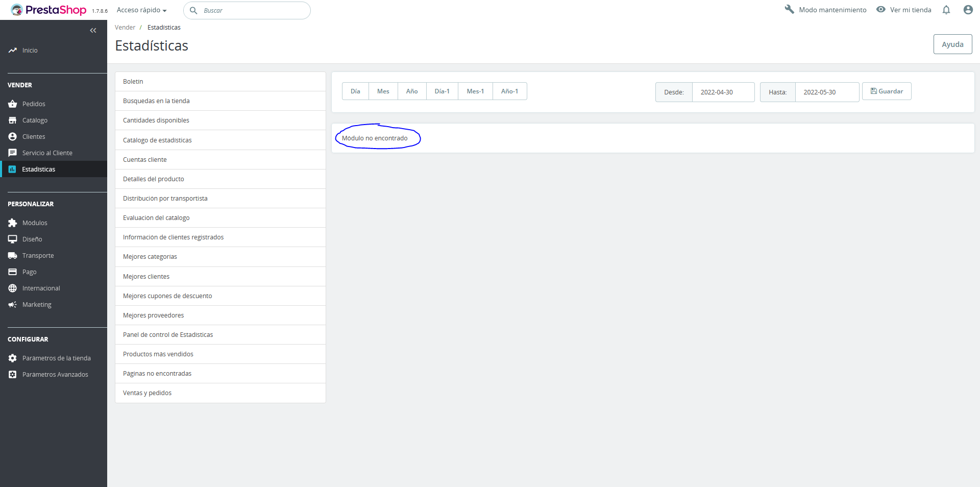Viewport: 980px width, 487px height.
Task: Click the Vender breadcrumb link
Action: click(x=125, y=28)
